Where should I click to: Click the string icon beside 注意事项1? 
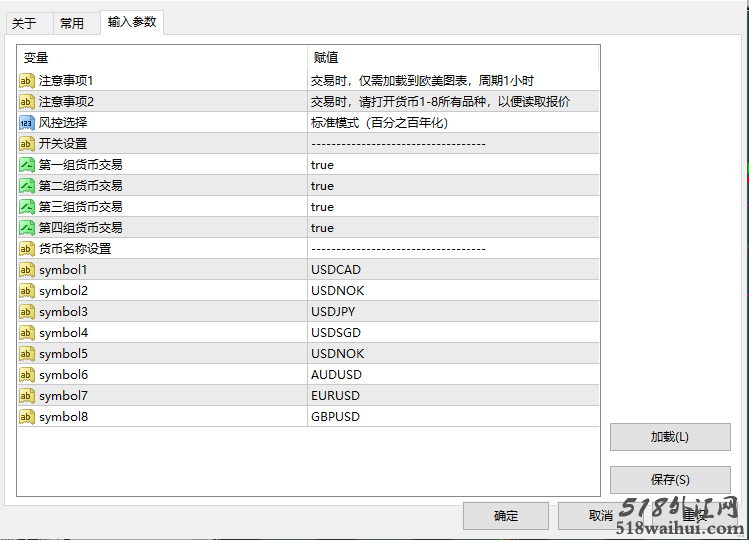coord(27,81)
